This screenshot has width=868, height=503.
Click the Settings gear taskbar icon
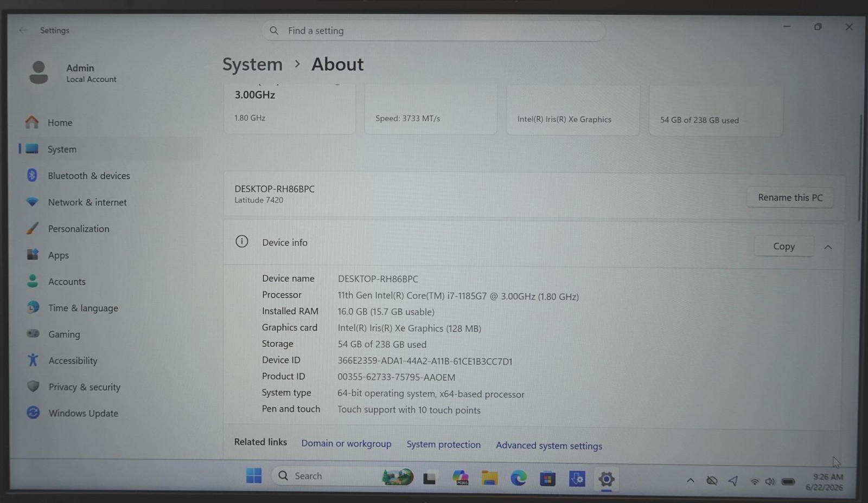click(x=606, y=479)
